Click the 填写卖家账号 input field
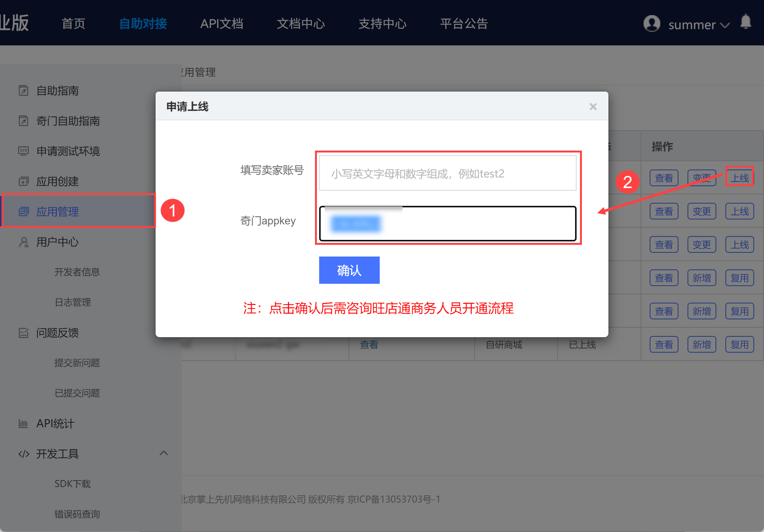The image size is (764, 532). coord(447,173)
